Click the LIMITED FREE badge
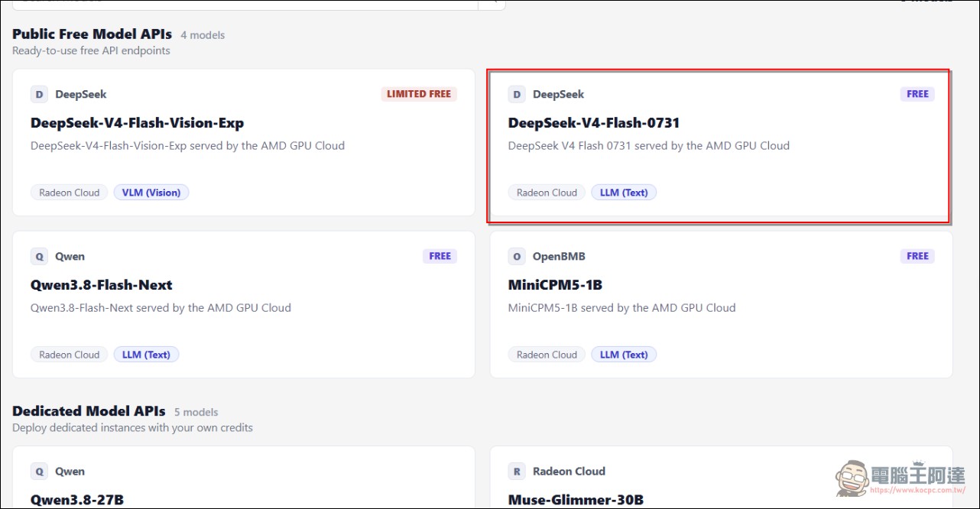 coord(419,94)
